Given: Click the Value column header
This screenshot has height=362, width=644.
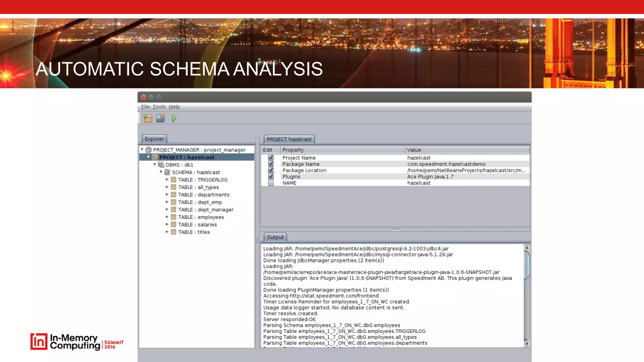Looking at the screenshot, I should (x=467, y=150).
